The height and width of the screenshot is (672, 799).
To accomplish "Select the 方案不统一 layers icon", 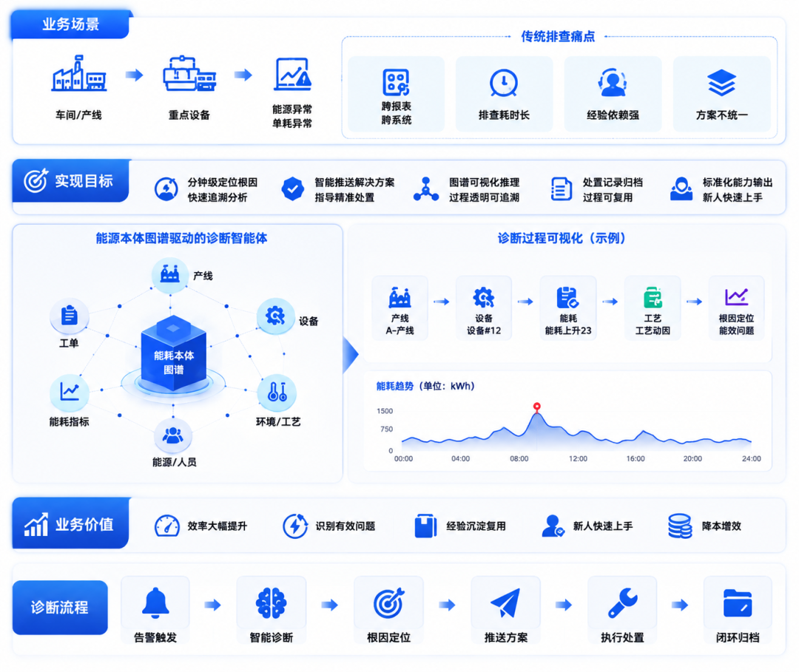I will point(721,83).
